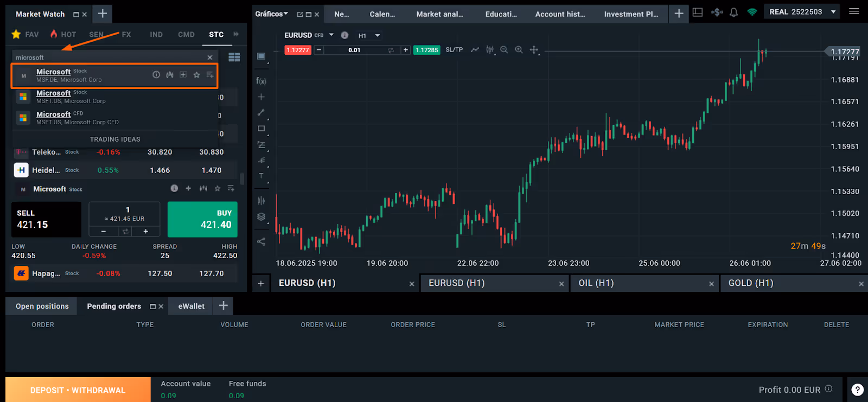Open chart icon for MSF.DE search result
This screenshot has width=868, height=402.
coord(170,75)
